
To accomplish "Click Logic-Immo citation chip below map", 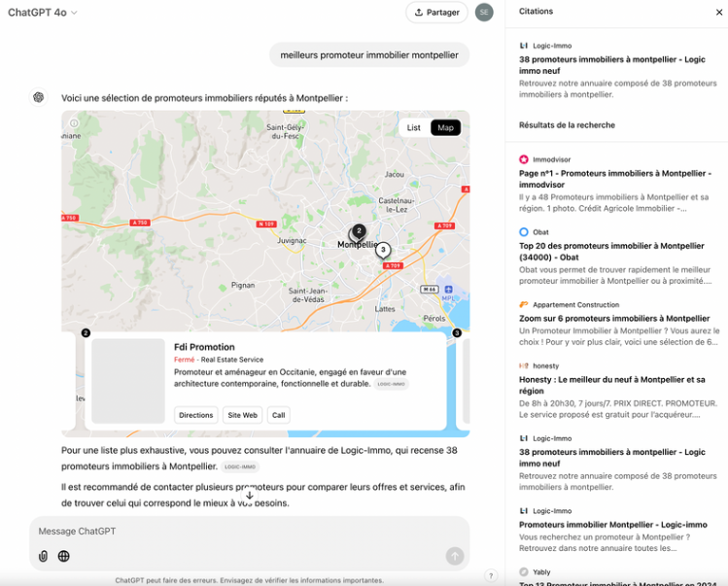I will (240, 466).
